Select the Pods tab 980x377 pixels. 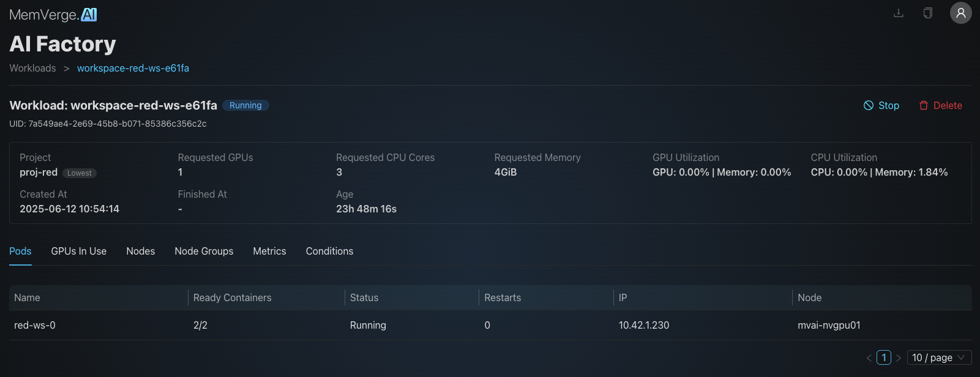pyautogui.click(x=20, y=251)
